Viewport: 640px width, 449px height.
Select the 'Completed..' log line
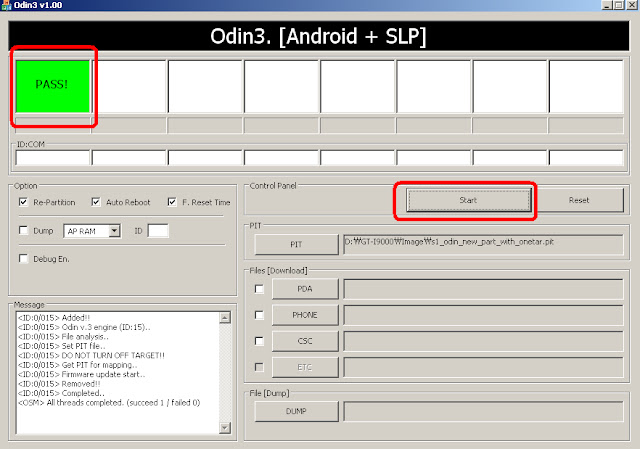61,393
